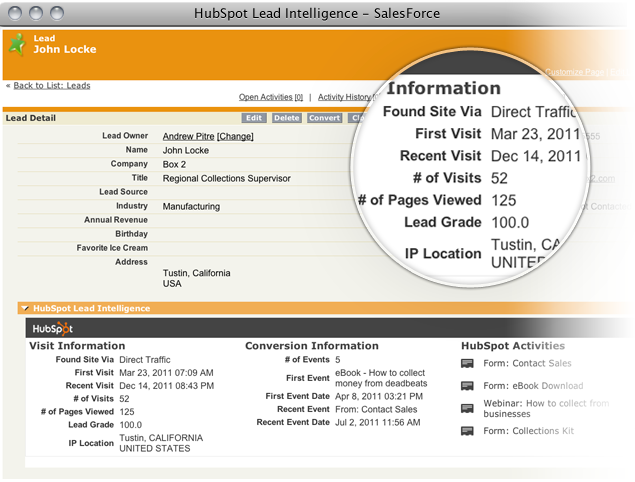Select first visit Mar 23, 2011 07:09 AM
This screenshot has height=482, width=635.
[x=166, y=373]
